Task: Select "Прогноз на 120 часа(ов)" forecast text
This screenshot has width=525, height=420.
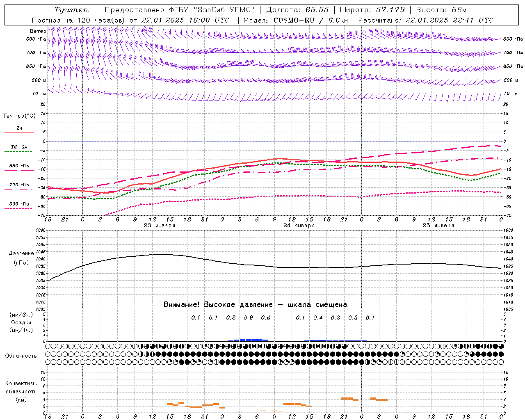Action: point(79,20)
